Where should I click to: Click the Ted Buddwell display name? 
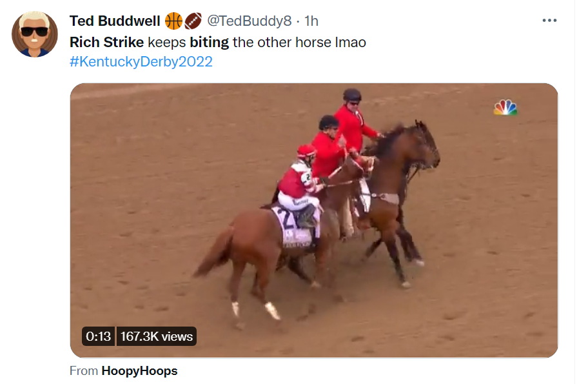coord(115,21)
